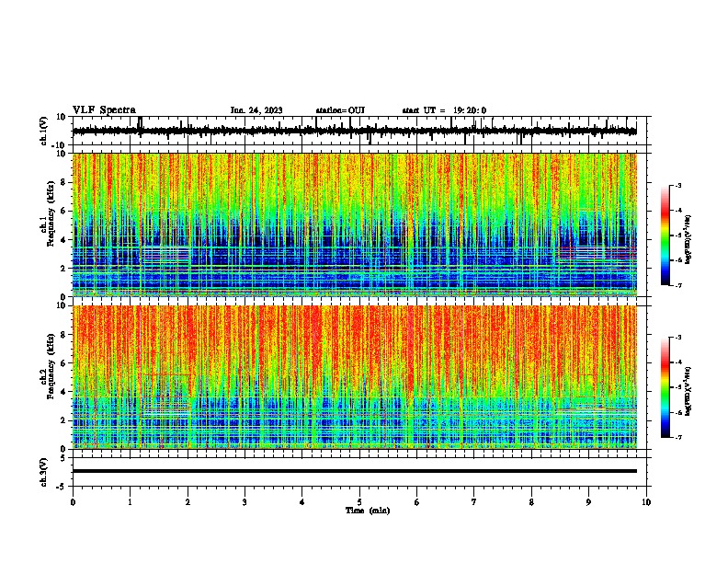The height and width of the screenshot is (563, 728).
Task: Click the ch.1 spectrogram color scale bar
Action: click(665, 236)
